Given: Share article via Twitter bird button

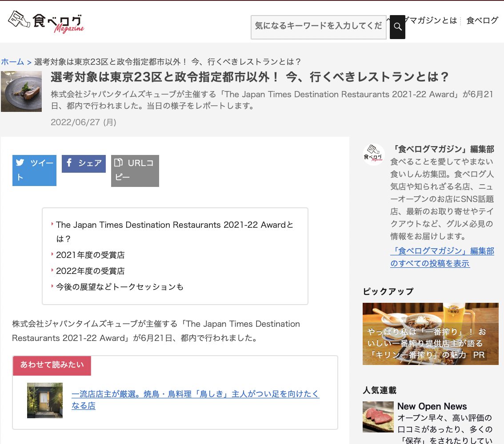Looking at the screenshot, I should tap(34, 170).
